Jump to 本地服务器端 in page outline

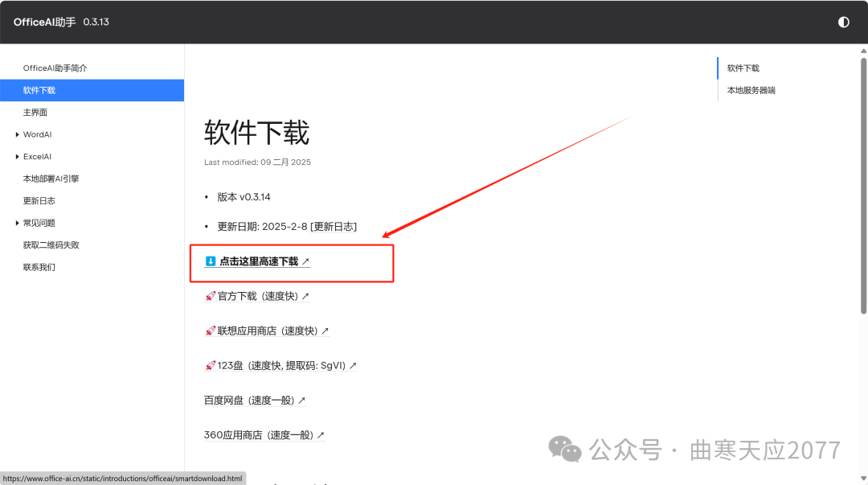[x=751, y=90]
